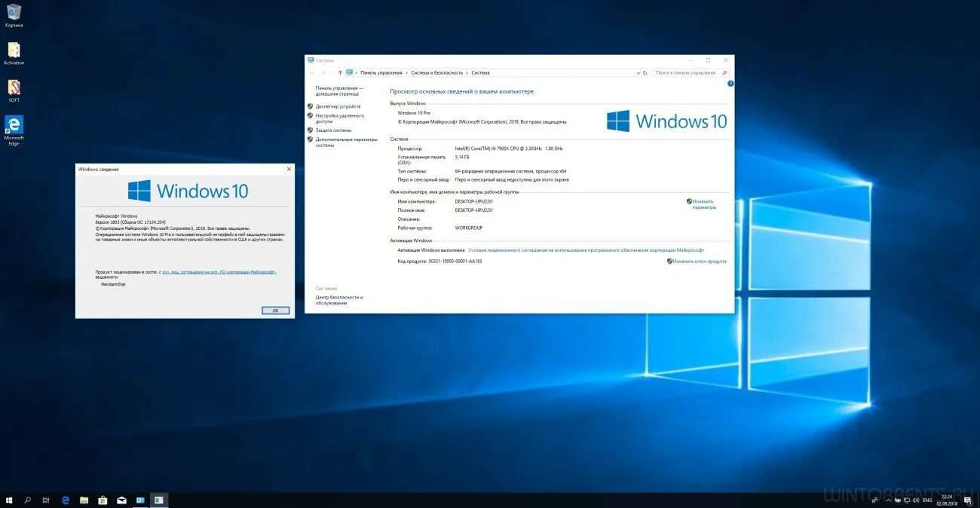Select Панель управления breadcrumb
Image resolution: width=980 pixels, height=508 pixels.
pyautogui.click(x=381, y=73)
